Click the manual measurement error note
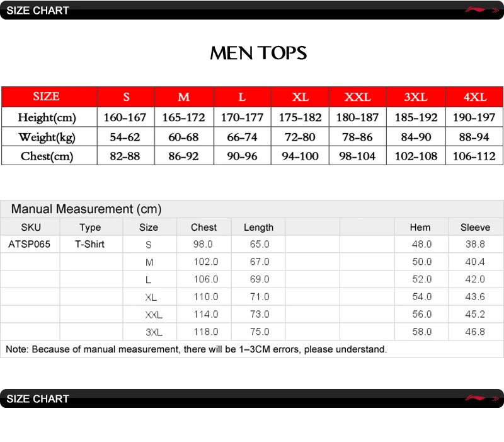 pos(197,349)
